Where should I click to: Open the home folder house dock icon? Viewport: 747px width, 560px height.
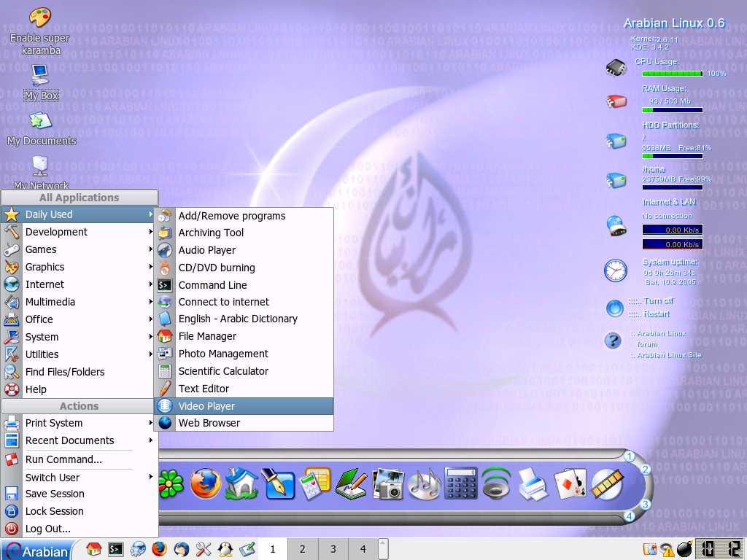tap(241, 484)
